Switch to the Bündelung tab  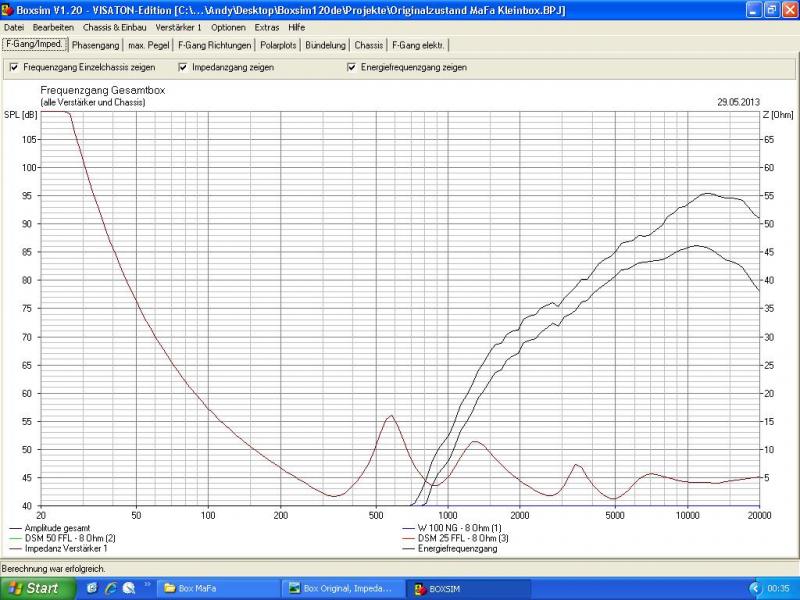(x=326, y=45)
